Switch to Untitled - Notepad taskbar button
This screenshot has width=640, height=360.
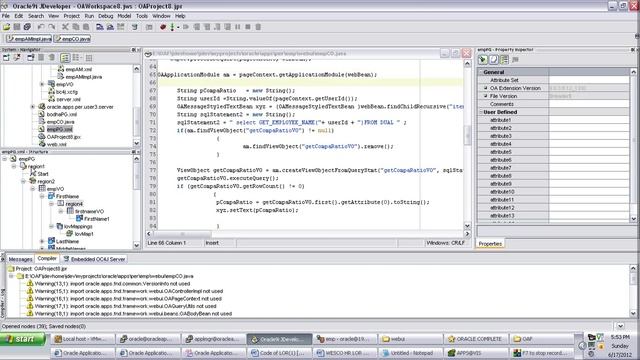pyautogui.click(x=411, y=353)
